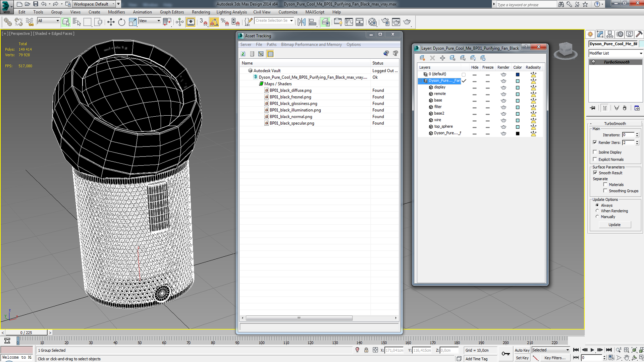This screenshot has height=362, width=644.
Task: Click the quick Render Production teapot
Action: point(407,22)
